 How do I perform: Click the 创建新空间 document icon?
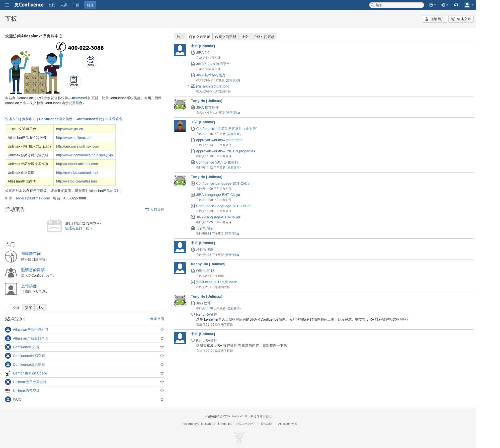click(x=11, y=257)
